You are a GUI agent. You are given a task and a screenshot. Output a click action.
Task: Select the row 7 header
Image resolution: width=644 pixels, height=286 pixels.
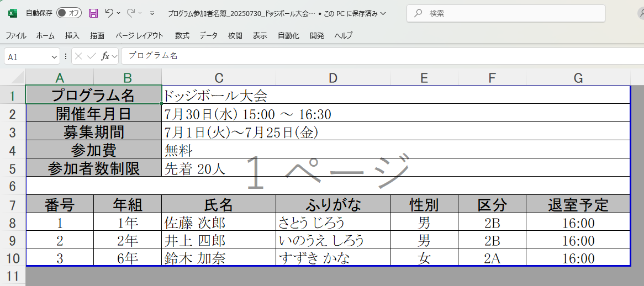13,205
